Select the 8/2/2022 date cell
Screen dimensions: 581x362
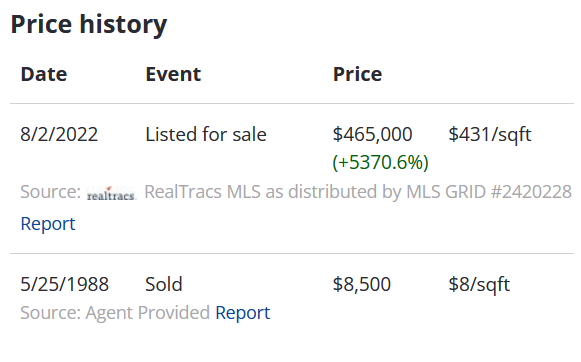tap(59, 134)
